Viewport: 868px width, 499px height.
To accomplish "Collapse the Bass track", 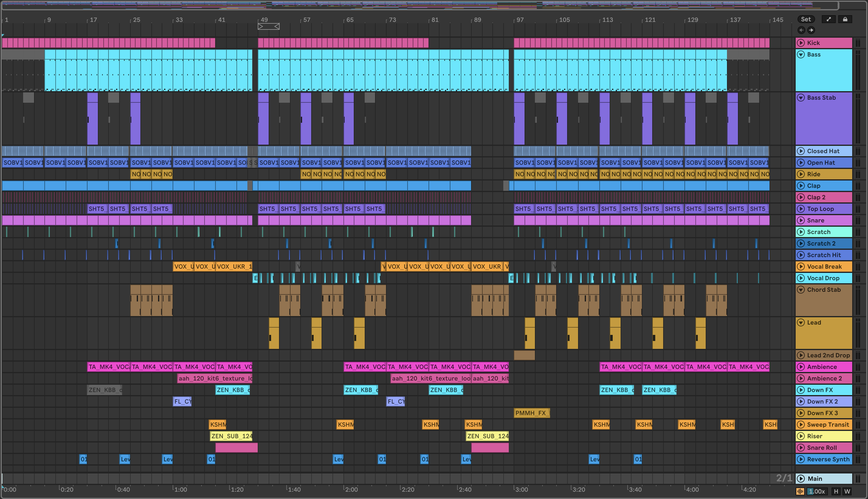I will coord(801,54).
